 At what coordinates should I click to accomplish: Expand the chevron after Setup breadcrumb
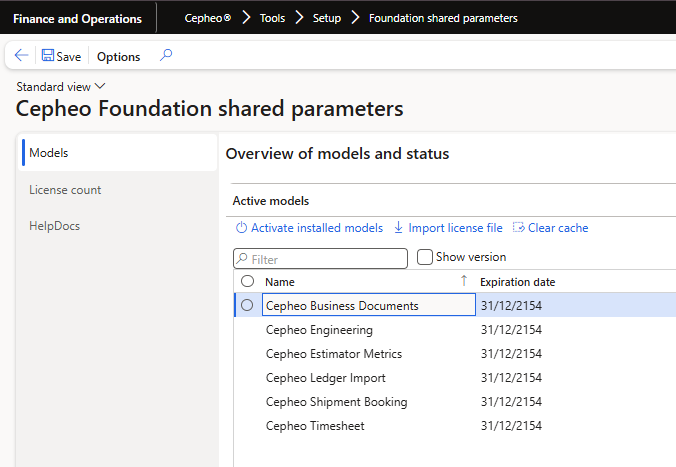(354, 18)
